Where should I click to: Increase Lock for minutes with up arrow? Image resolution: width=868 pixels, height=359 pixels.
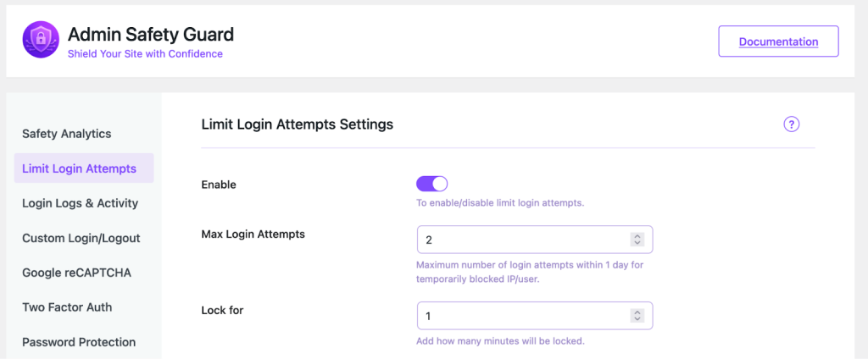pyautogui.click(x=637, y=312)
